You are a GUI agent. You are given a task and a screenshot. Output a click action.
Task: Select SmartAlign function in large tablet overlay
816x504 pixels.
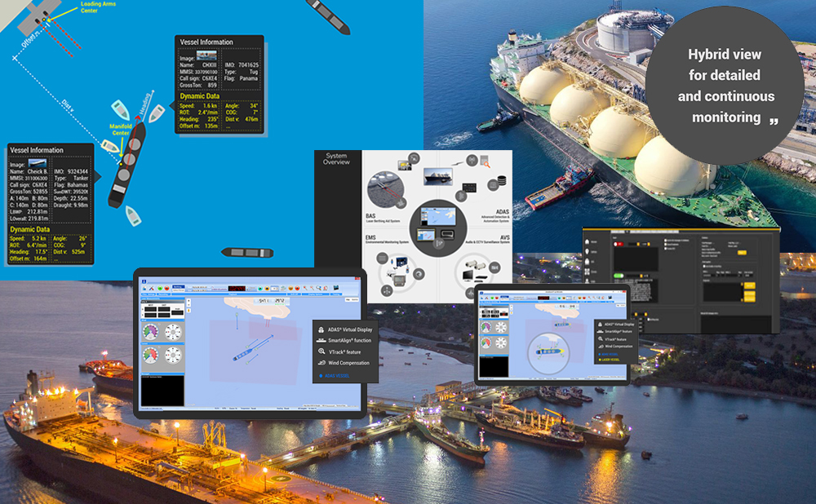click(x=348, y=340)
